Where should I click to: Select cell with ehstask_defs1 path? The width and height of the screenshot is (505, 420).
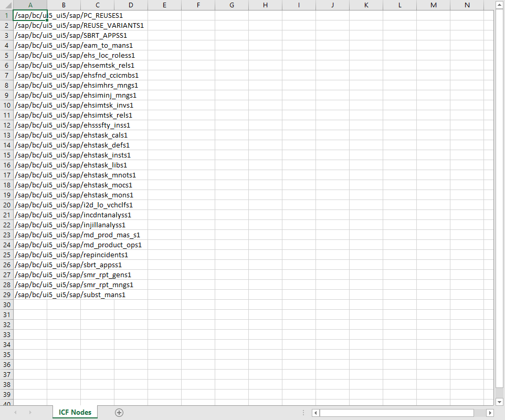(x=30, y=145)
